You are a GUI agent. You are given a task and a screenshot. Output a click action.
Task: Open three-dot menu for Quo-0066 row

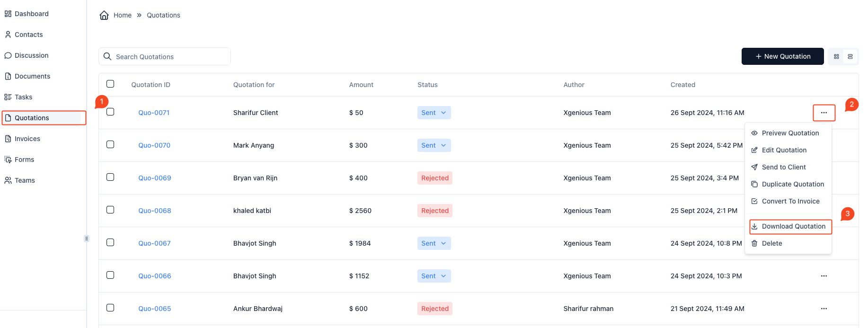824,276
